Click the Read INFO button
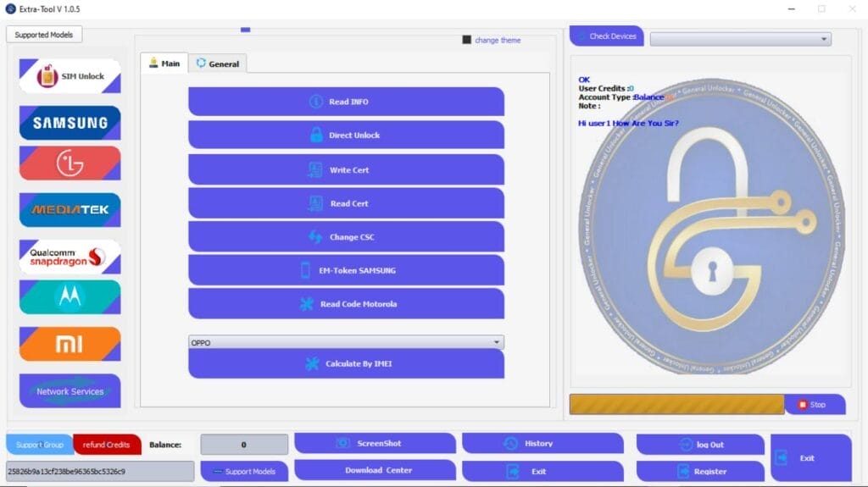The height and width of the screenshot is (487, 868). point(346,102)
